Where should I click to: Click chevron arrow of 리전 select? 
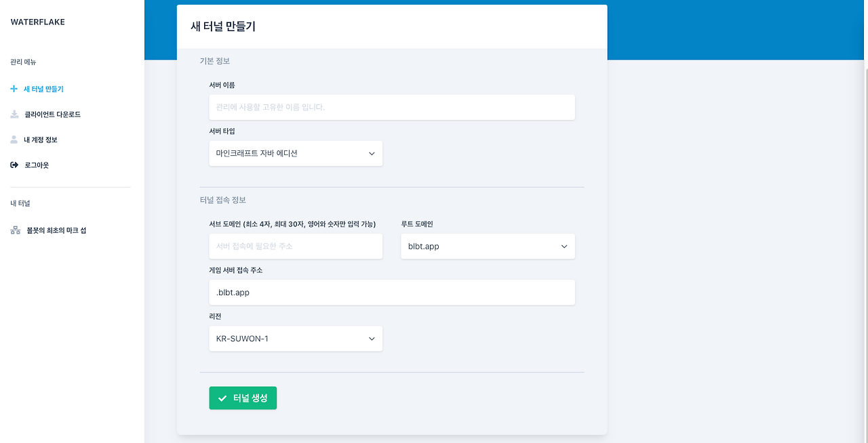click(372, 339)
